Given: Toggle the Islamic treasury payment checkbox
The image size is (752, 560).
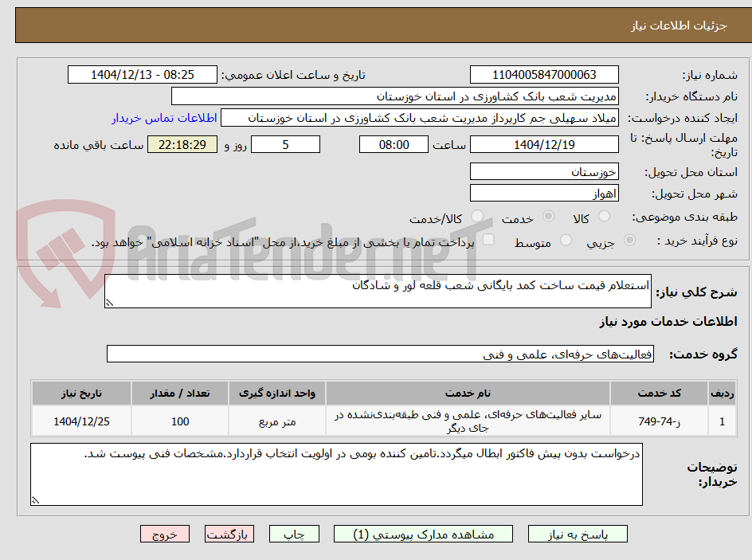Looking at the screenshot, I should pyautogui.click(x=488, y=240).
